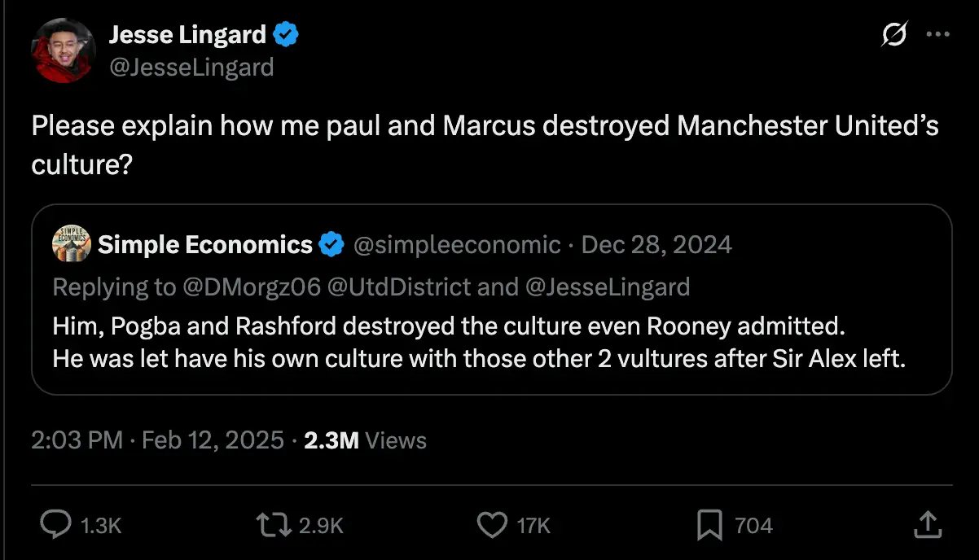Image resolution: width=979 pixels, height=560 pixels.
Task: Open the three-dot more options menu
Action: point(938,36)
